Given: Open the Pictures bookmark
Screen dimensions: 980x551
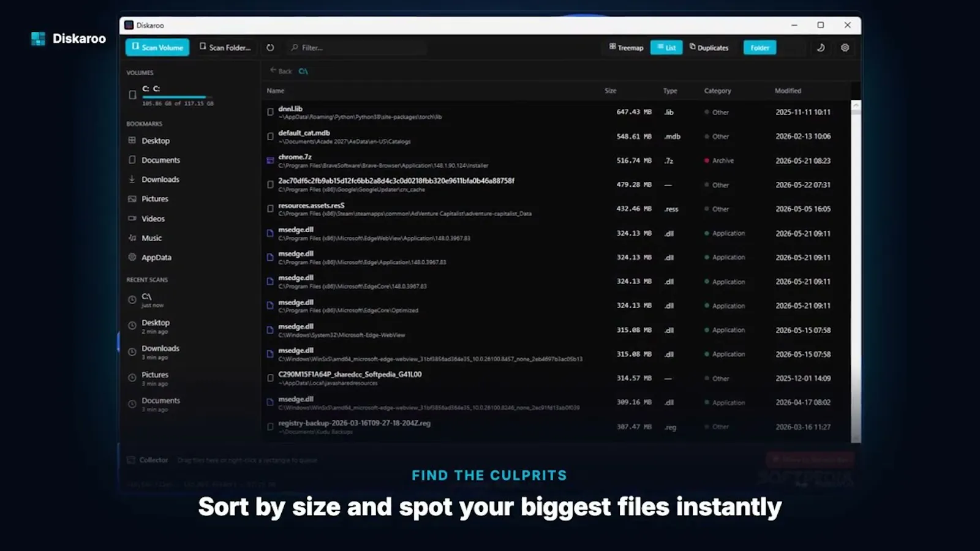Looking at the screenshot, I should coord(154,199).
